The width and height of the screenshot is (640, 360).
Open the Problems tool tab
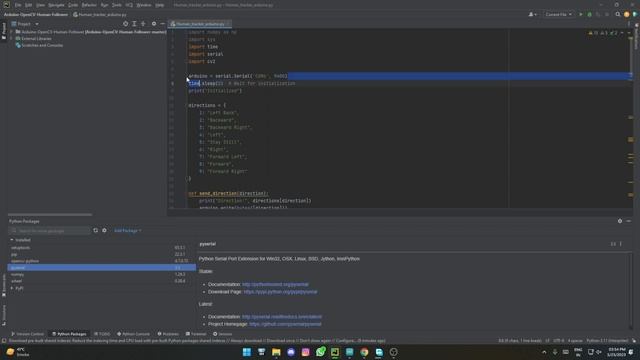tap(168, 334)
